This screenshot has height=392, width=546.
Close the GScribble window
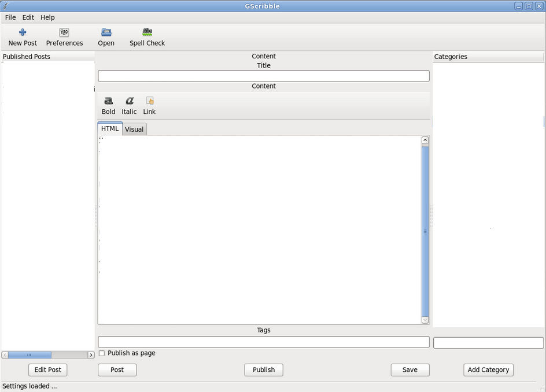[x=538, y=6]
